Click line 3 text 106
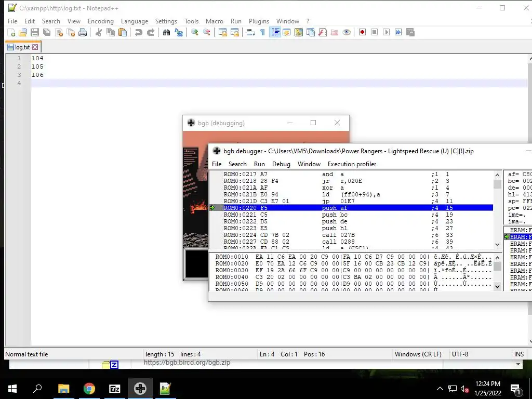532x399 pixels. point(37,75)
